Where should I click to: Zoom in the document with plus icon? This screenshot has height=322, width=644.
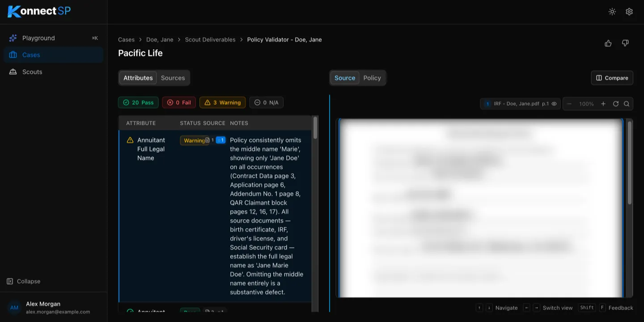603,104
